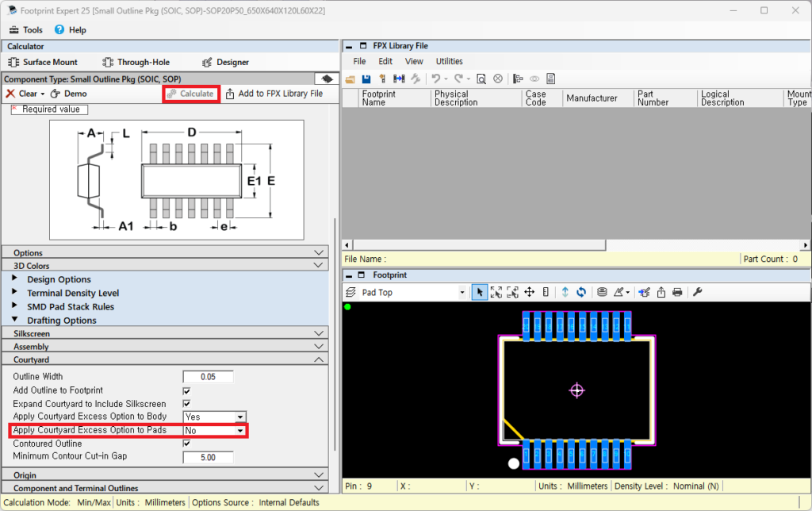Click the print icon in Footprint toolbar
The width and height of the screenshot is (812, 511).
click(677, 292)
